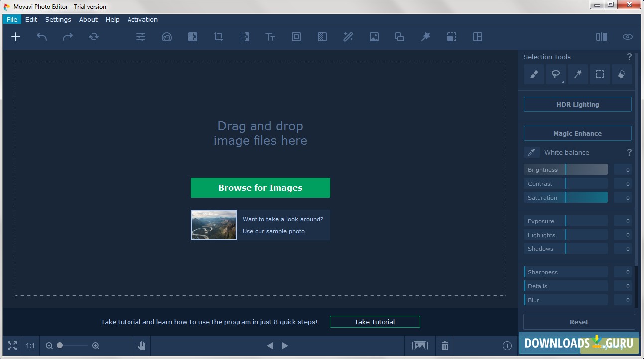This screenshot has width=644, height=359.
Task: Click Browse for Images button
Action: pos(260,188)
